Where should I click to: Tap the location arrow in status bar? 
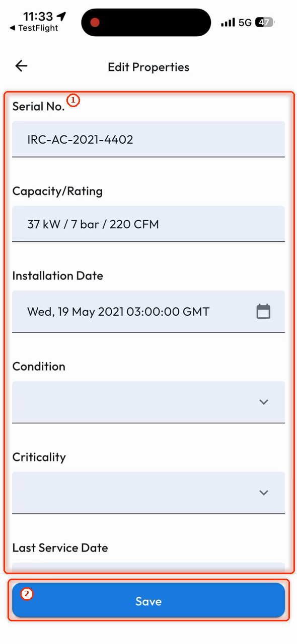(x=61, y=17)
